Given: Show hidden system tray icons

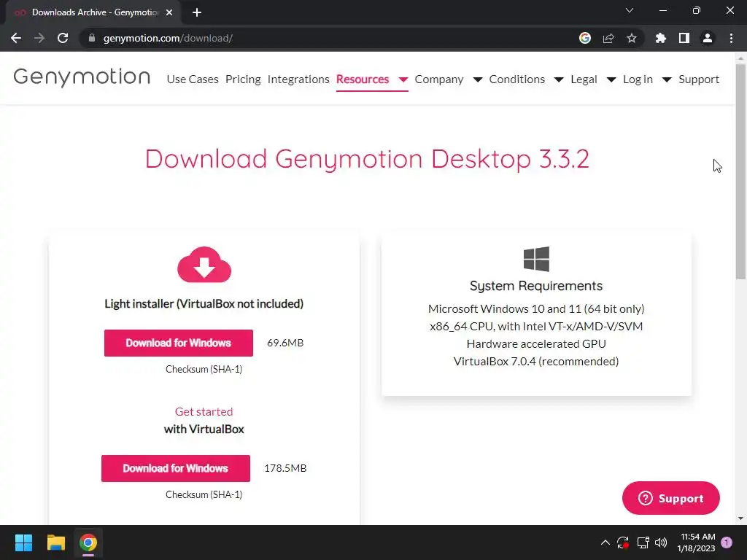Looking at the screenshot, I should pos(605,542).
